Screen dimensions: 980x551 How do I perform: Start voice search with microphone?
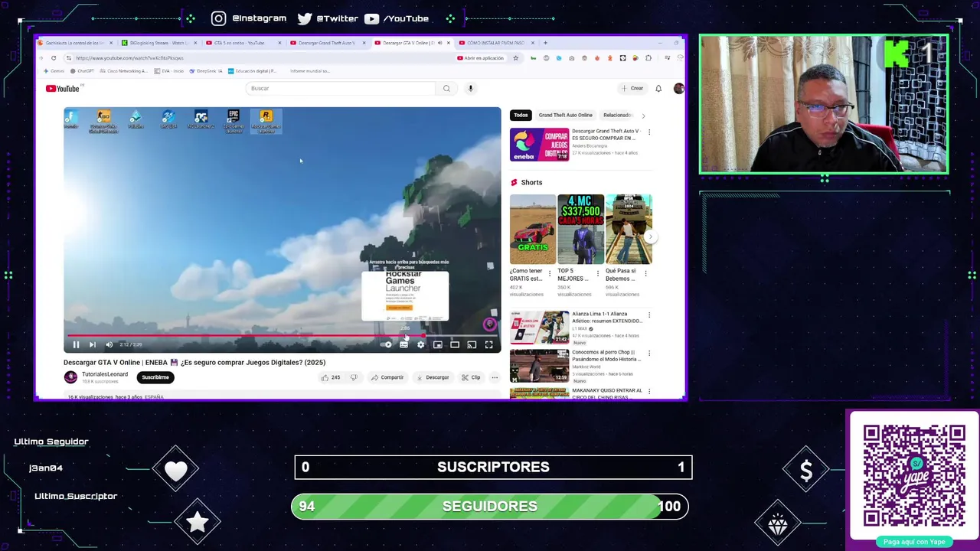(471, 89)
